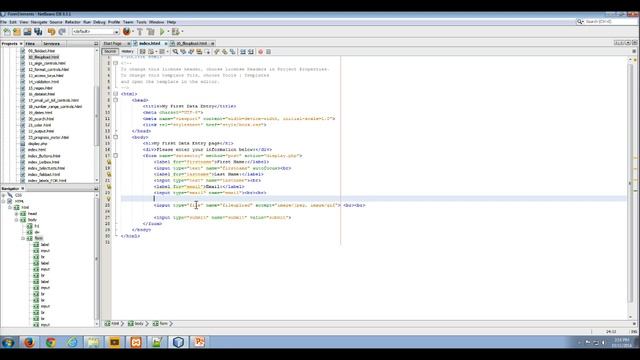Close the index.html editor tab
Screen dimensions: 640x360
point(166,43)
